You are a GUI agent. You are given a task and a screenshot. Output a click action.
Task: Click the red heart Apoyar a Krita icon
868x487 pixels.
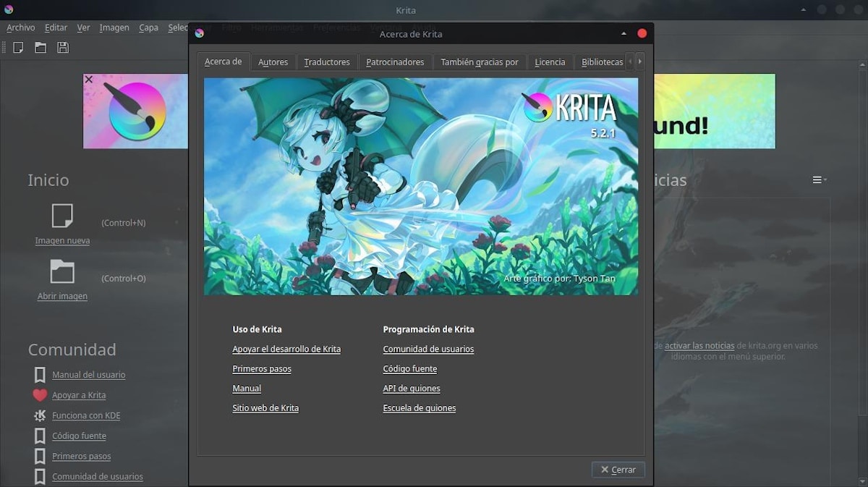click(40, 395)
